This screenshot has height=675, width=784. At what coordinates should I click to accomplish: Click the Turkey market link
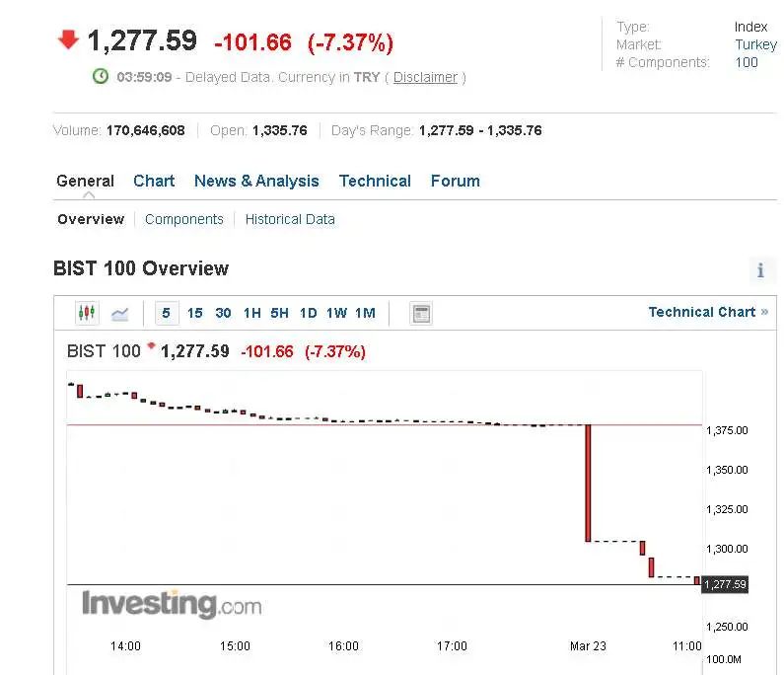pyautogui.click(x=755, y=44)
